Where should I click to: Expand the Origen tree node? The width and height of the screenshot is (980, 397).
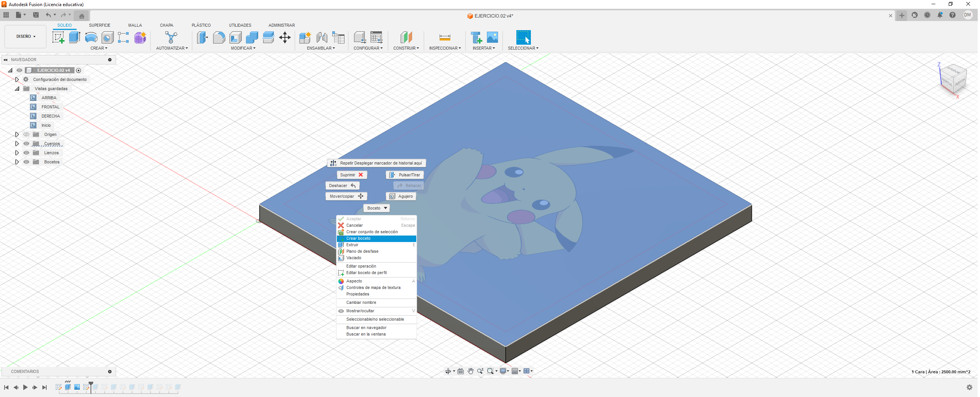coord(17,134)
